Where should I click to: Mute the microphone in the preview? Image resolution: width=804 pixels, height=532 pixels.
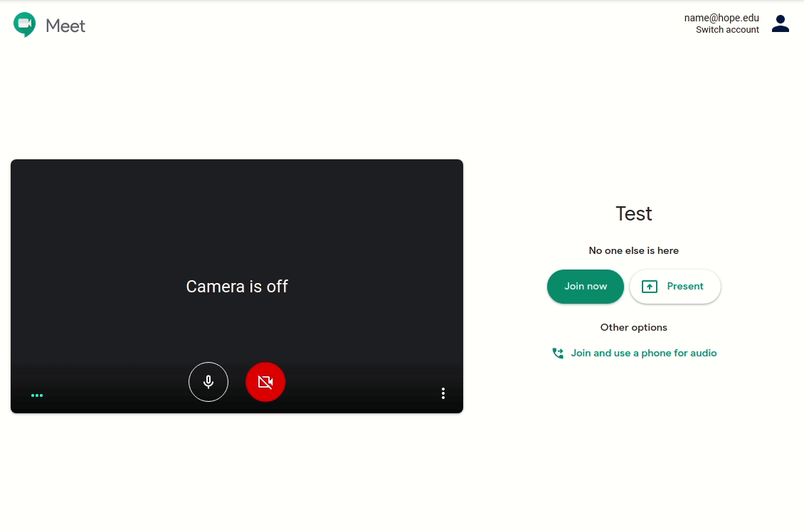tap(208, 382)
